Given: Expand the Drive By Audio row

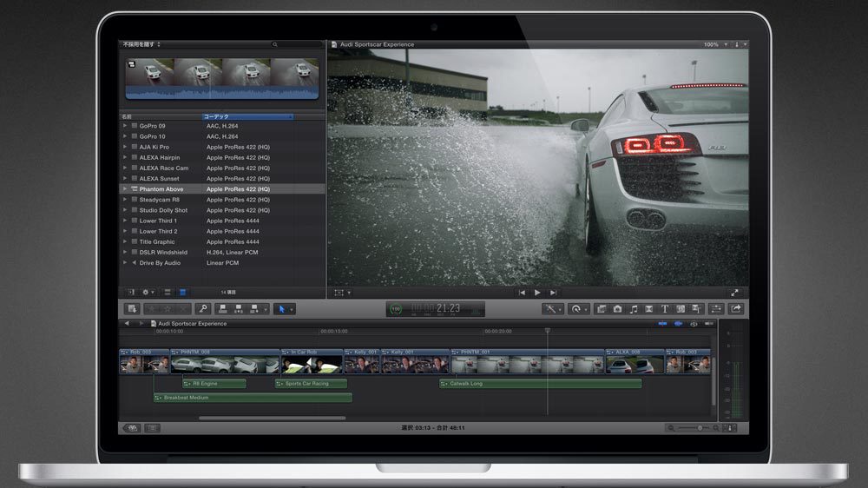Looking at the screenshot, I should coord(124,262).
